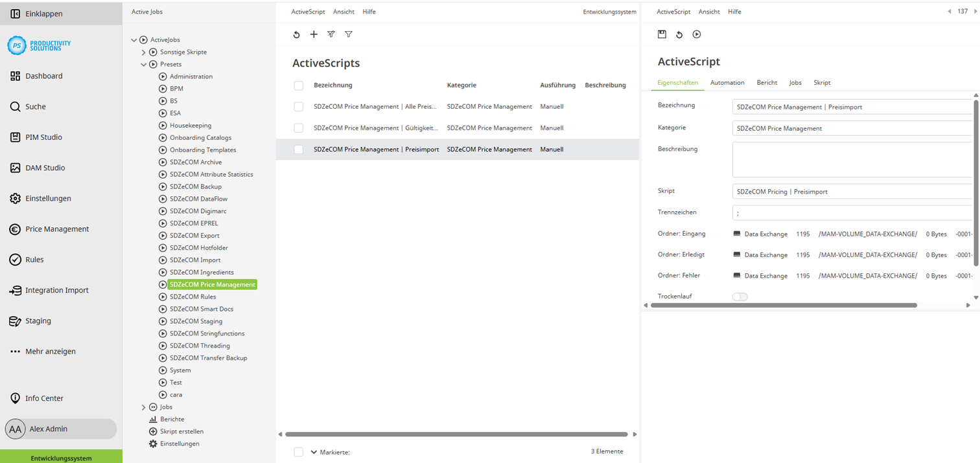The image size is (980, 463).
Task: Expand the Jobs tree node
Action: (144, 407)
